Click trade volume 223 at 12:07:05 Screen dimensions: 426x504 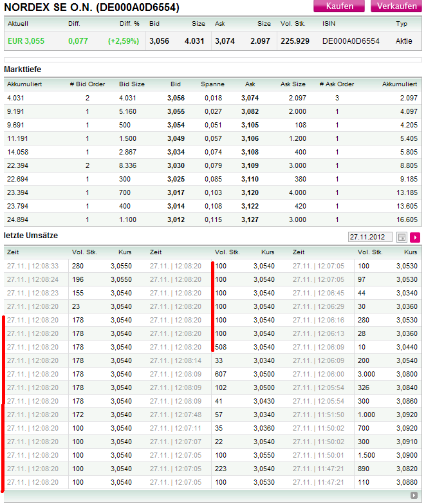coord(221,469)
